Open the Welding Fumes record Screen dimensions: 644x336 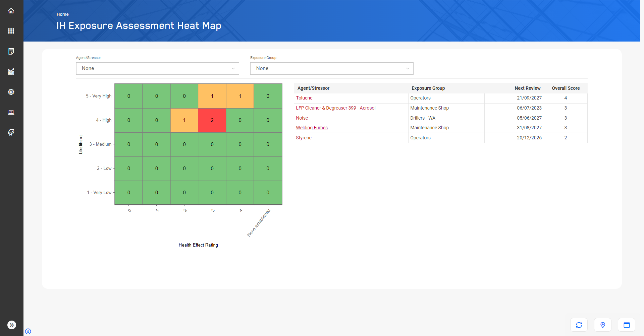312,128
